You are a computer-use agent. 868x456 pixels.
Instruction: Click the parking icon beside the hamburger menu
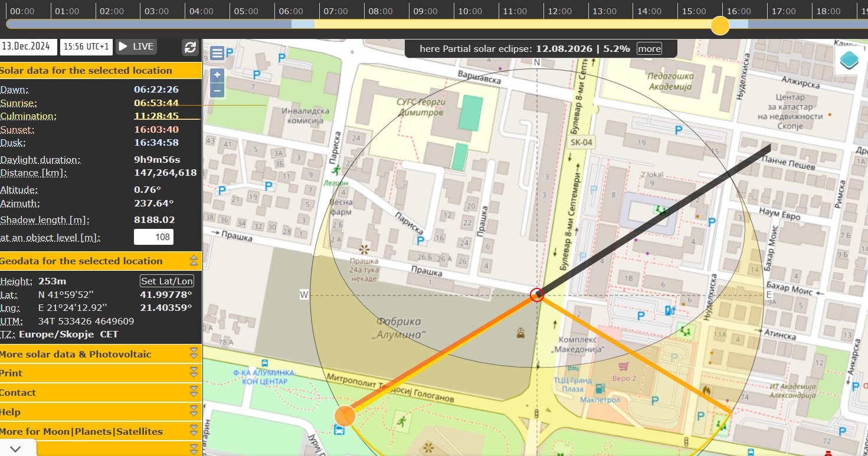point(230,53)
